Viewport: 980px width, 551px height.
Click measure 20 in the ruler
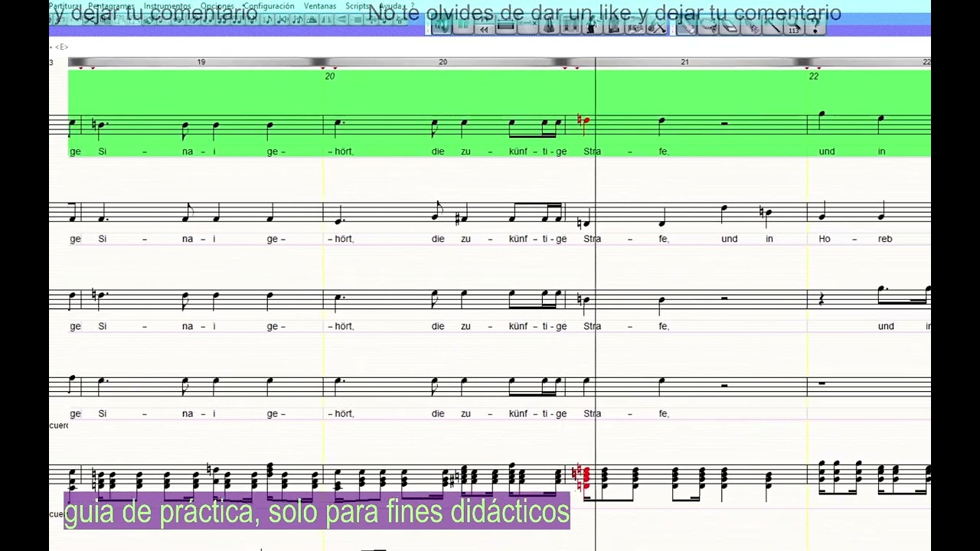coord(443,62)
